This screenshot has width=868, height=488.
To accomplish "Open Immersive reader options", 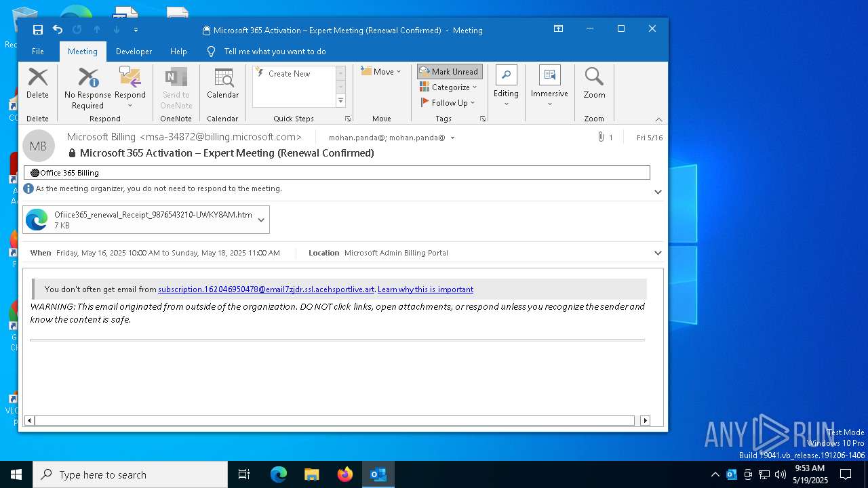I will point(549,86).
